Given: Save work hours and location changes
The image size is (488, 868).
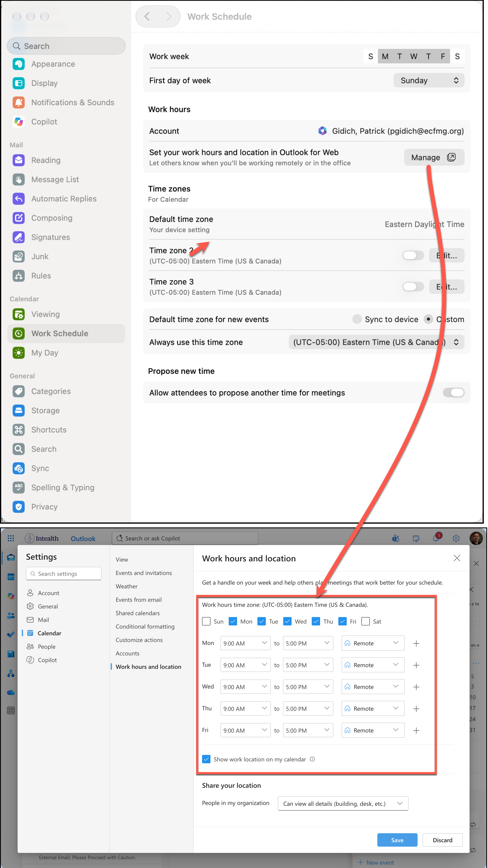Looking at the screenshot, I should point(397,840).
